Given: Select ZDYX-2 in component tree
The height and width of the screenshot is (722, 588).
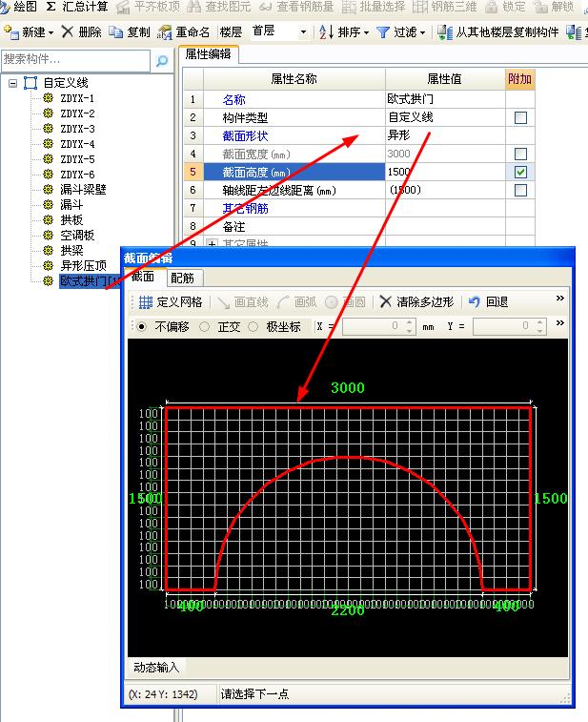Looking at the screenshot, I should coord(77,113).
